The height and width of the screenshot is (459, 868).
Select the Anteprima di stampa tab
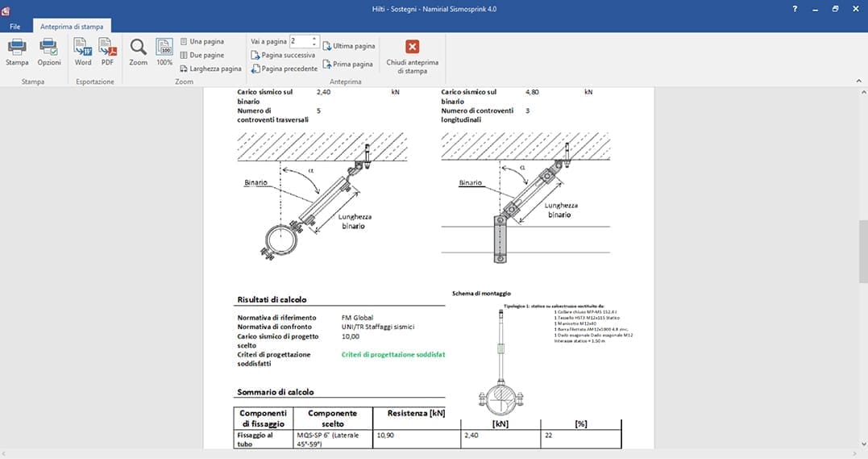(x=72, y=26)
